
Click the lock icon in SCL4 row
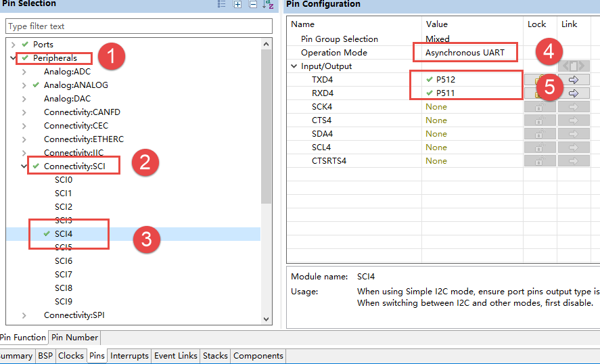click(540, 147)
